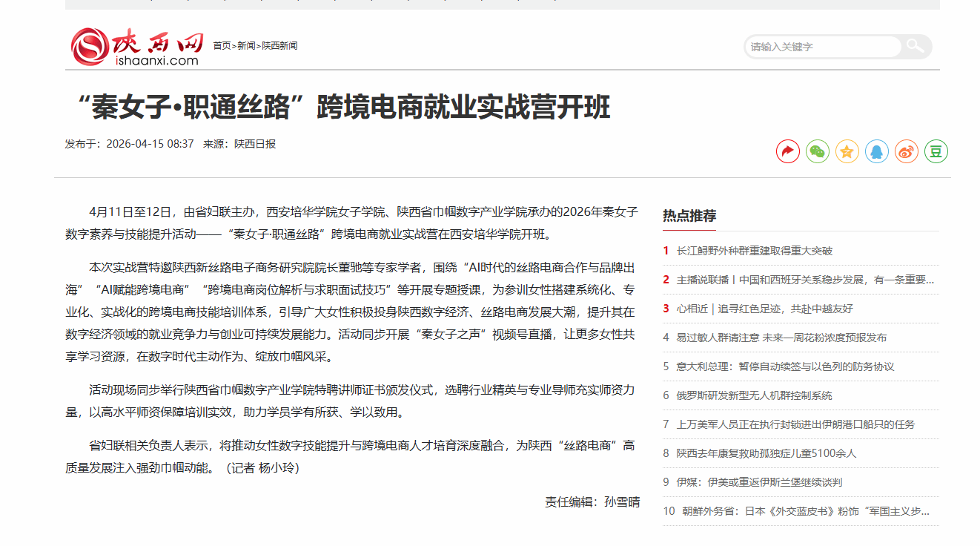Open 主播说联播 hot recommendation link
This screenshot has width=980, height=546.
(x=804, y=280)
